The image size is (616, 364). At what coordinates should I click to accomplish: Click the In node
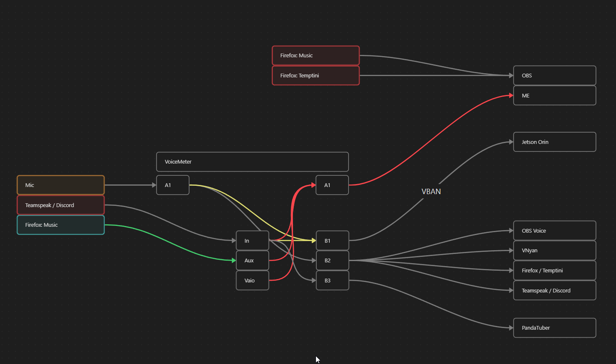click(252, 241)
